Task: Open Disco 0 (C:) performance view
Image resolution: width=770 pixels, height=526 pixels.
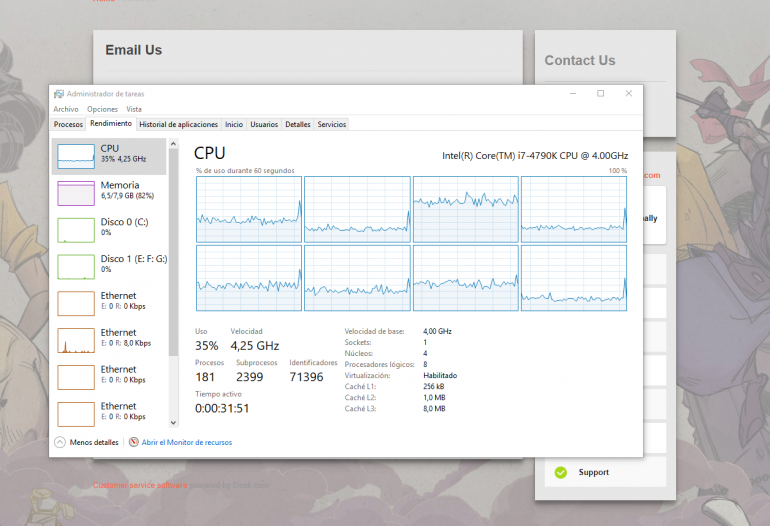Action: click(x=109, y=230)
